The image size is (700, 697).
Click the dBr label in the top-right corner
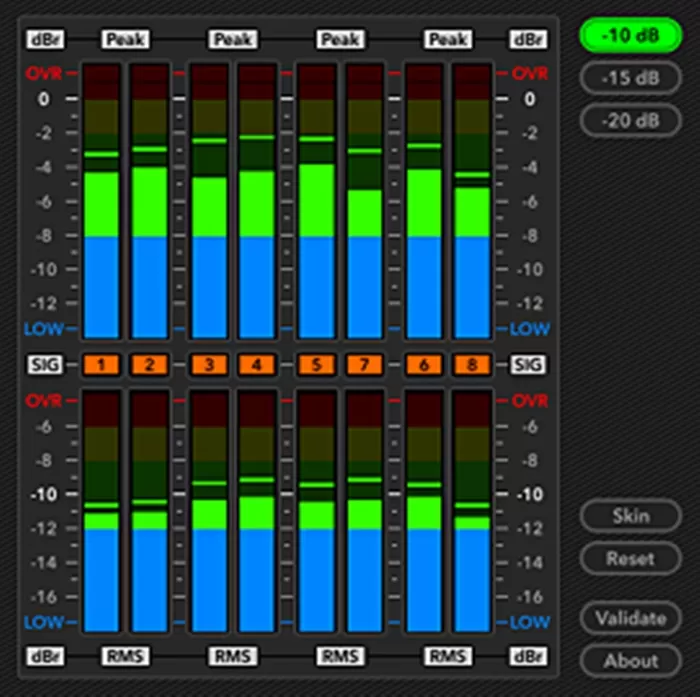(x=529, y=39)
